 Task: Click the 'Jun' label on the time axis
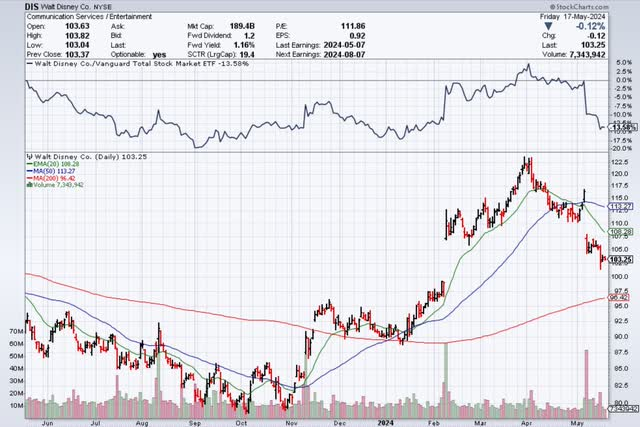(47, 423)
